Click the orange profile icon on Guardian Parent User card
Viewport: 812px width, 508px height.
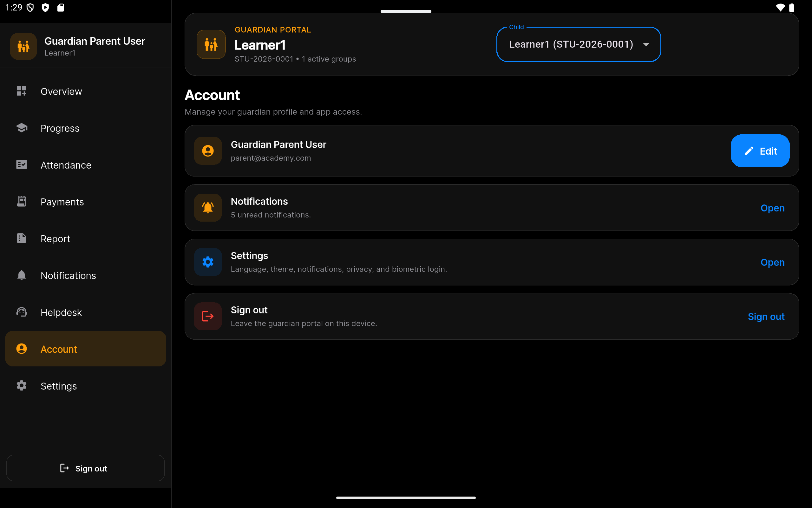coord(208,151)
